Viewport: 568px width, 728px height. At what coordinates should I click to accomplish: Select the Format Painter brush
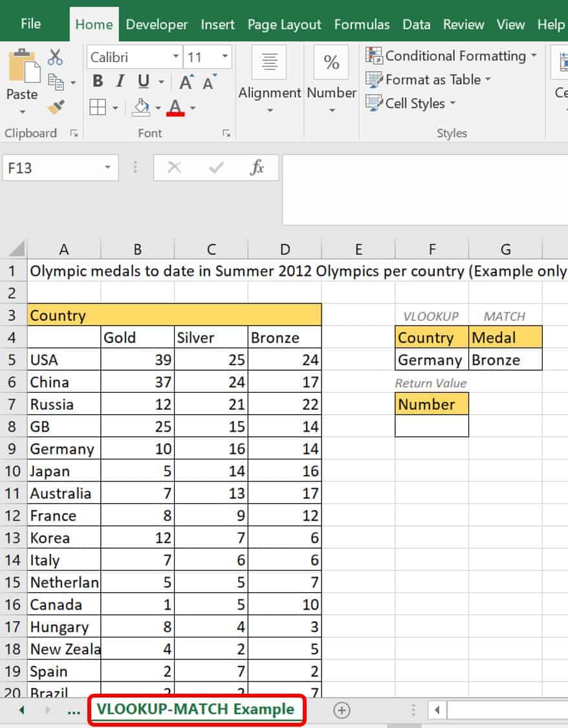tap(56, 107)
